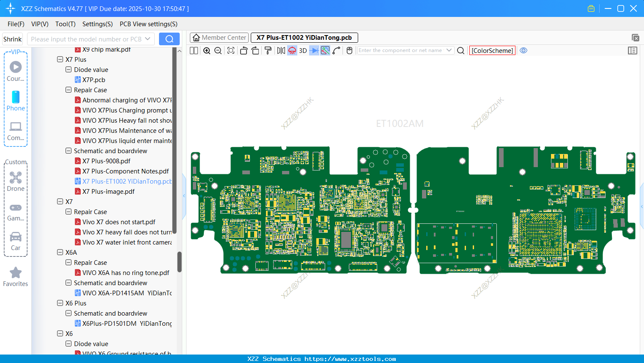Open the component or net name dropdown
Viewport: 644px width, 363px height.
(x=449, y=50)
